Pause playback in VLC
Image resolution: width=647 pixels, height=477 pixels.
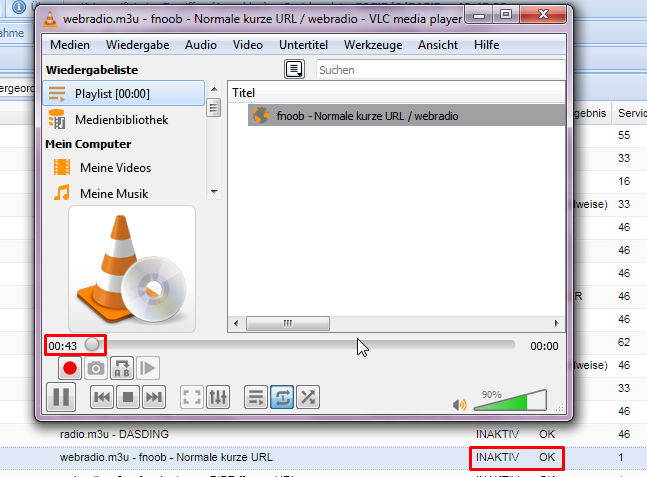(x=61, y=397)
